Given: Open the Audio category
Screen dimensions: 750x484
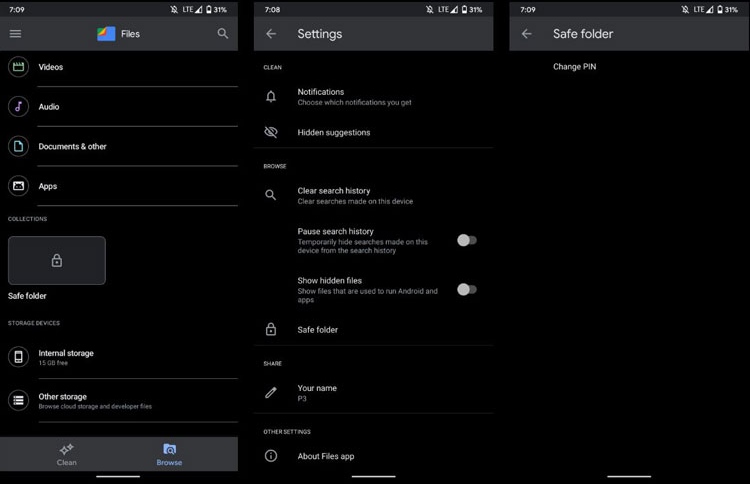Looking at the screenshot, I should pyautogui.click(x=48, y=107).
